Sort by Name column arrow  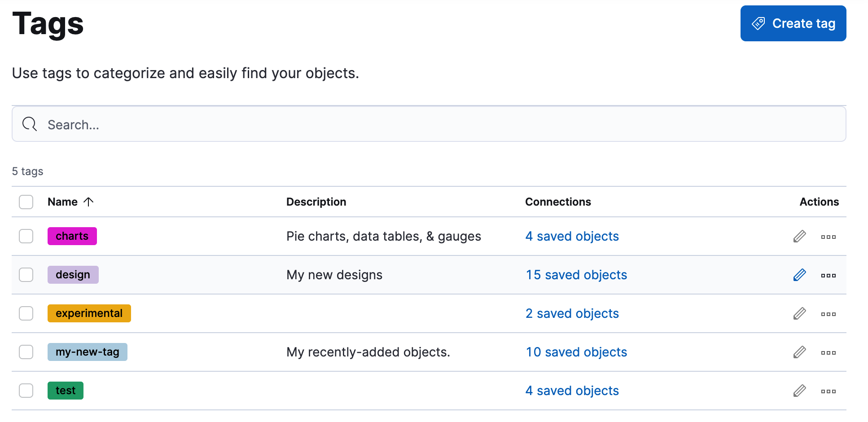[x=88, y=202]
